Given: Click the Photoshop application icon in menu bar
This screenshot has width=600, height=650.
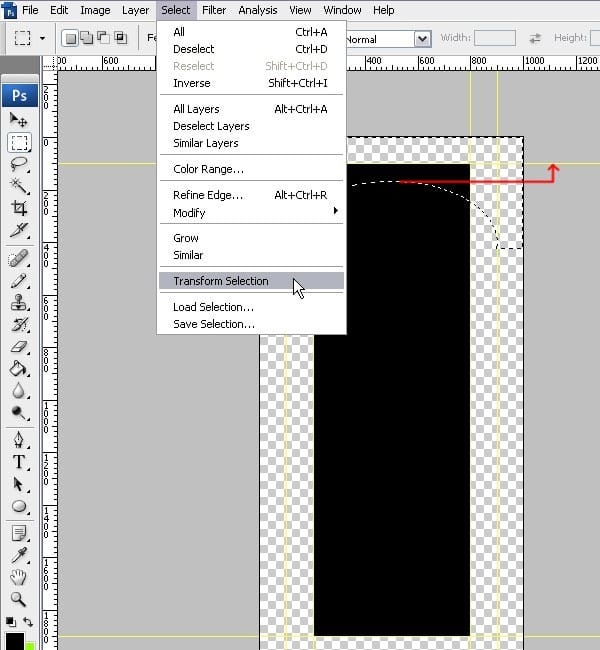Looking at the screenshot, I should coord(10,10).
